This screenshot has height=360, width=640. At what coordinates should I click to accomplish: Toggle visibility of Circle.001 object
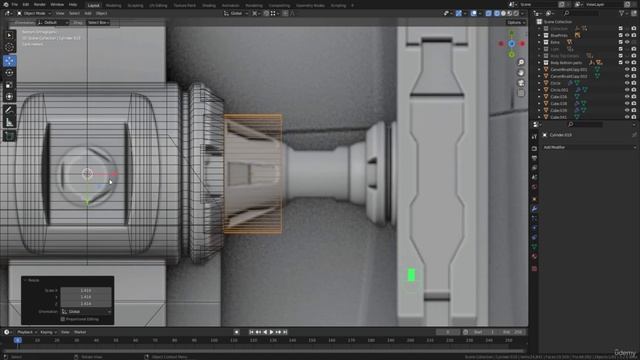[627, 90]
